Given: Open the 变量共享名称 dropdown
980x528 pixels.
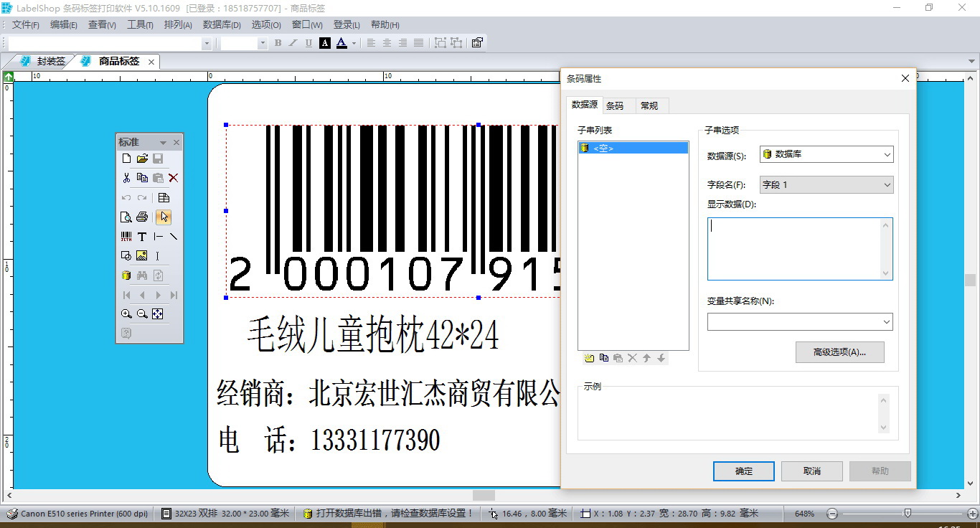Looking at the screenshot, I should pyautogui.click(x=887, y=321).
